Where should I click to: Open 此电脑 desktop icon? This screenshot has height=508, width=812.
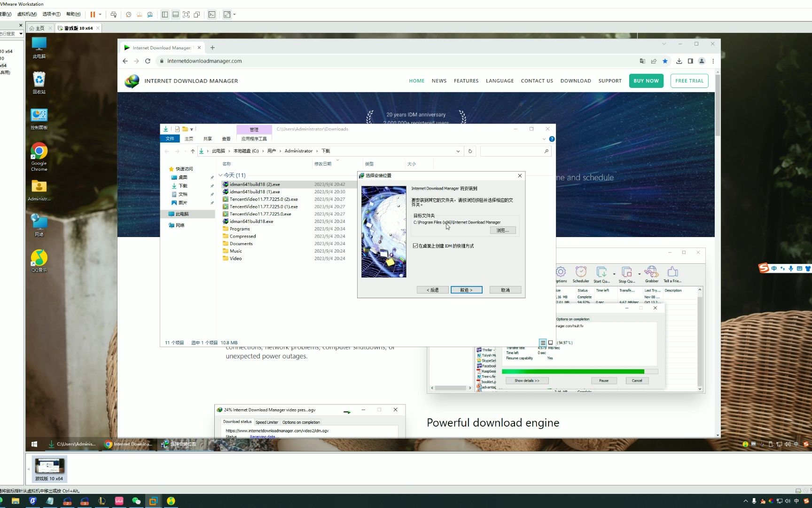coord(39,48)
